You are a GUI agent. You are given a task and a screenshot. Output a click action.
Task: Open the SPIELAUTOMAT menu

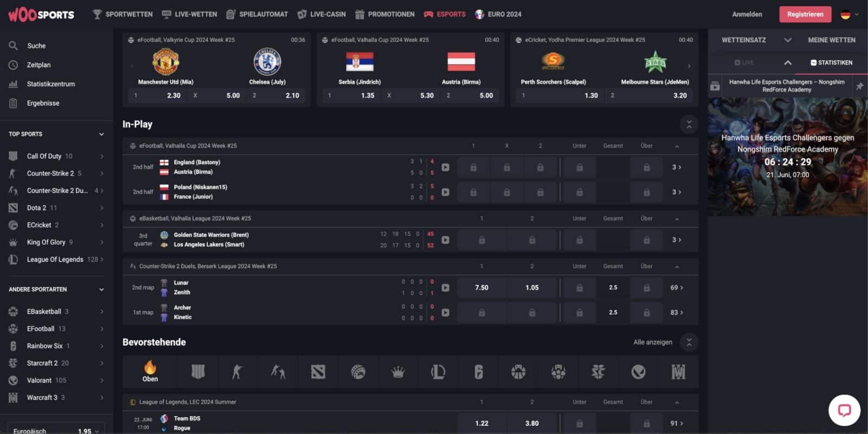pyautogui.click(x=257, y=14)
